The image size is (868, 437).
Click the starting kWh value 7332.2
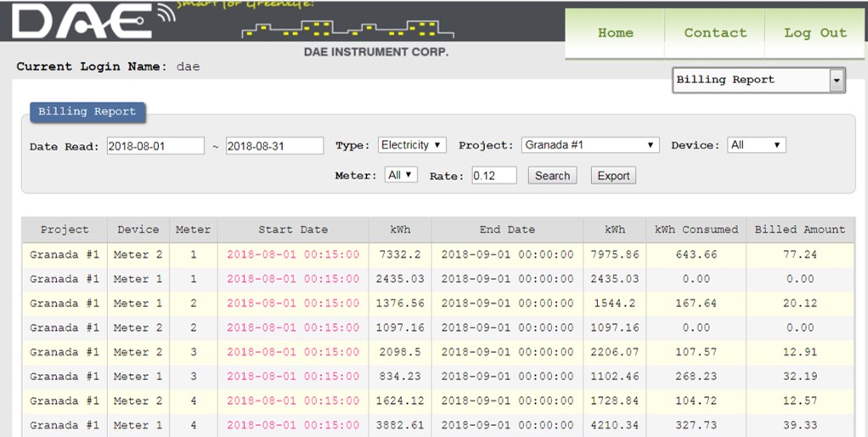[400, 255]
